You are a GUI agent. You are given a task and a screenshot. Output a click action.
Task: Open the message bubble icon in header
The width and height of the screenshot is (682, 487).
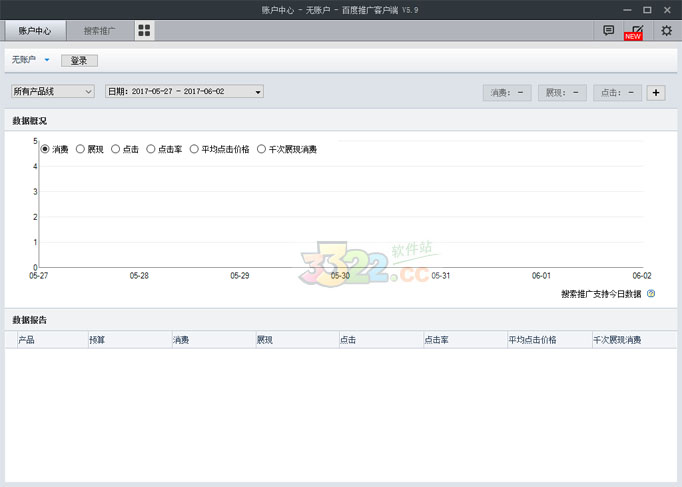(609, 31)
